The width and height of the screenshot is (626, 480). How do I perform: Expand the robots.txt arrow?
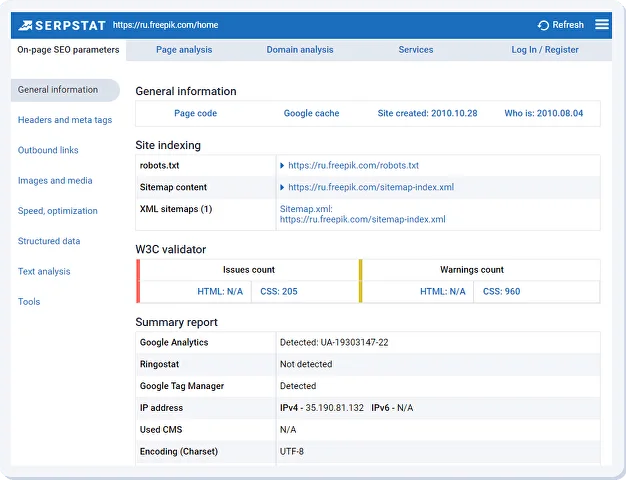282,165
